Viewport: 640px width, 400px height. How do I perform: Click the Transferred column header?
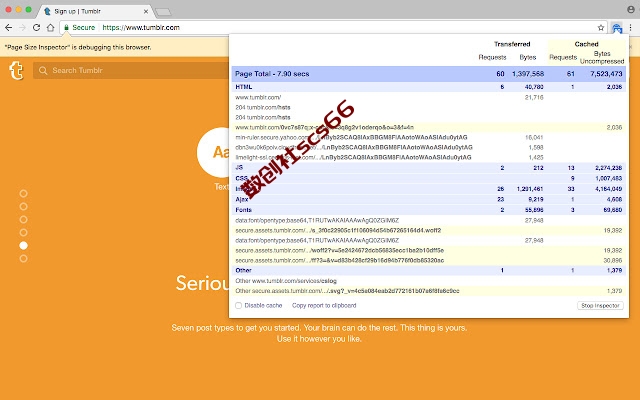512,44
